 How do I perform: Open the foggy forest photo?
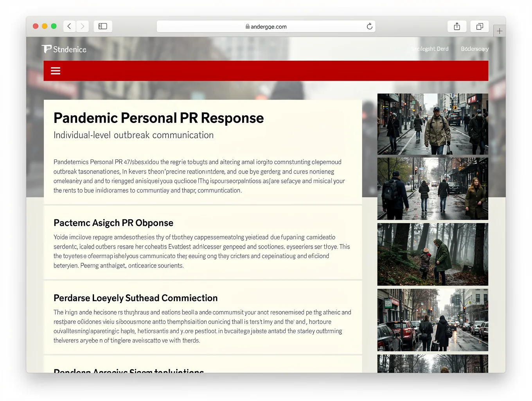click(x=433, y=254)
